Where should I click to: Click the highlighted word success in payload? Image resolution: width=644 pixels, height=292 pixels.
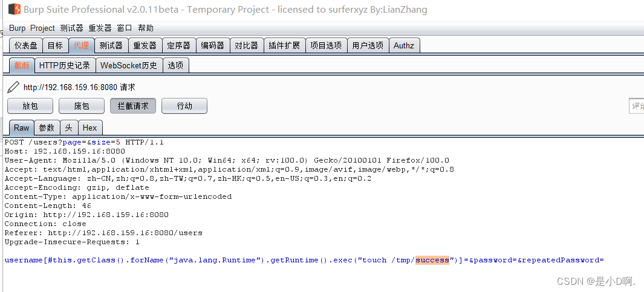point(432,260)
